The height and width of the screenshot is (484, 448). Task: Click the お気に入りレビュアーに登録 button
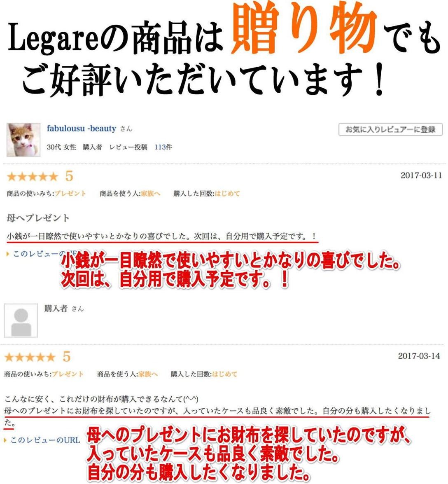coord(390,129)
